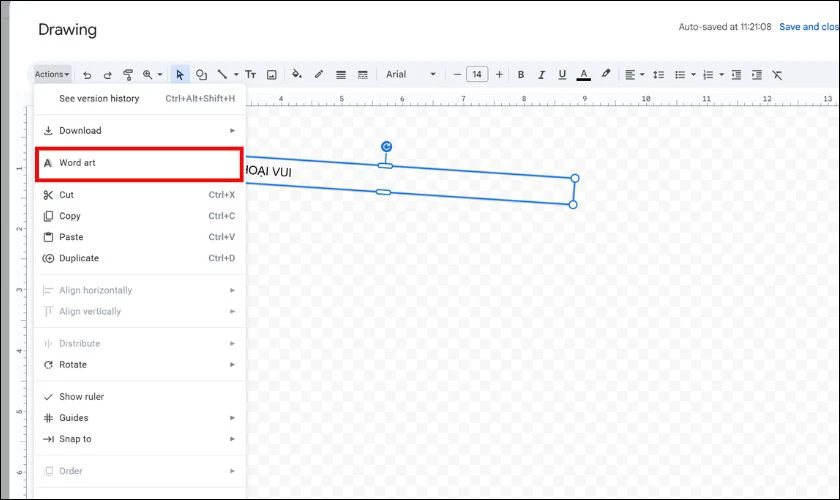The height and width of the screenshot is (500, 840).
Task: Select the Line tool icon
Action: pyautogui.click(x=222, y=74)
